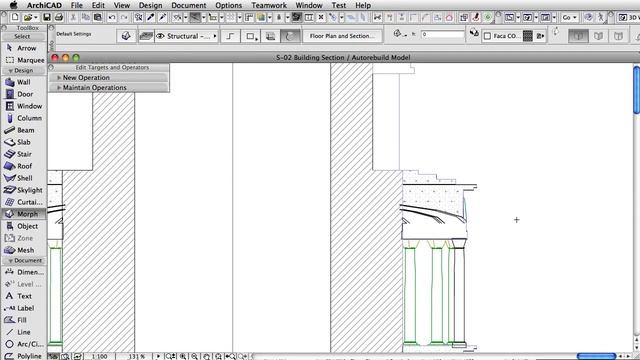
Task: Toggle the eye visibility icon next to Structural
Action: [x=160, y=36]
